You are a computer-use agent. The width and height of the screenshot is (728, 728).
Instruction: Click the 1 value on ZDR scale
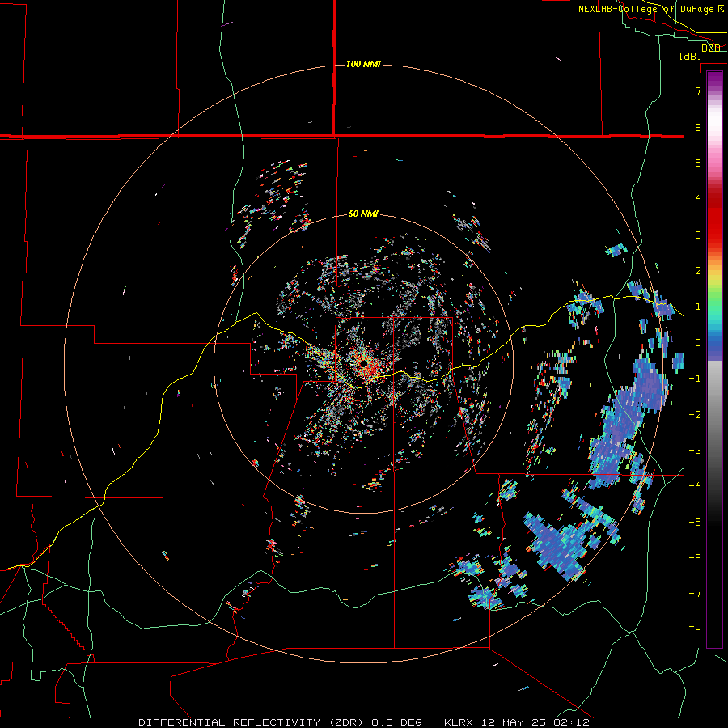(x=698, y=307)
